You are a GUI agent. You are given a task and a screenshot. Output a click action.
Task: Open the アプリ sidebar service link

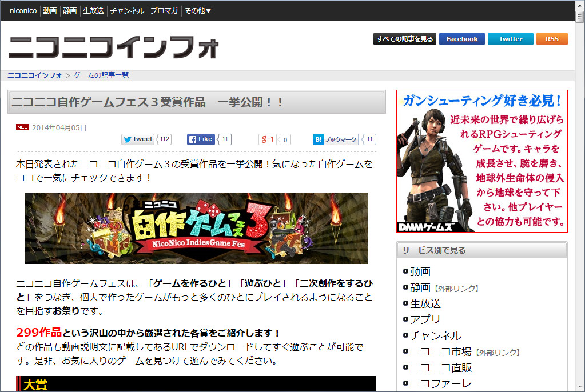point(425,319)
